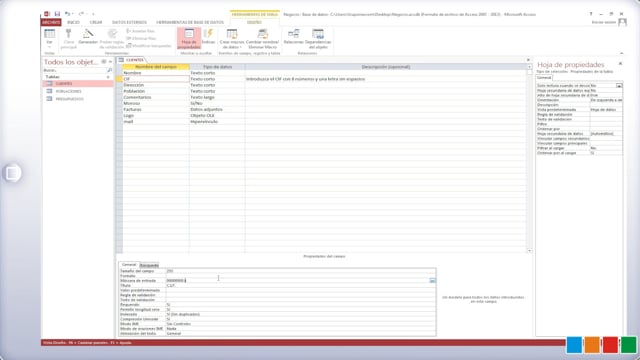
Task: Click the Población field name cell
Action: (156, 91)
